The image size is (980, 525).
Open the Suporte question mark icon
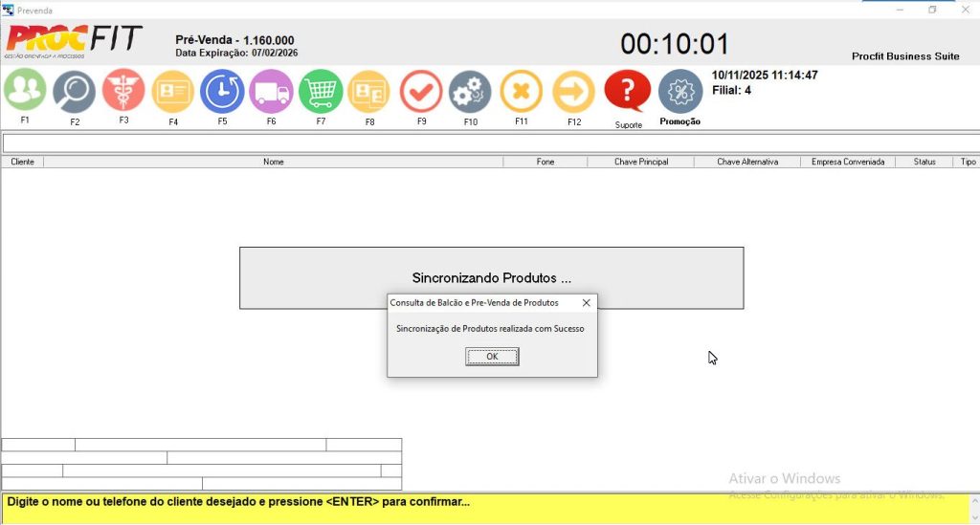[x=628, y=92]
